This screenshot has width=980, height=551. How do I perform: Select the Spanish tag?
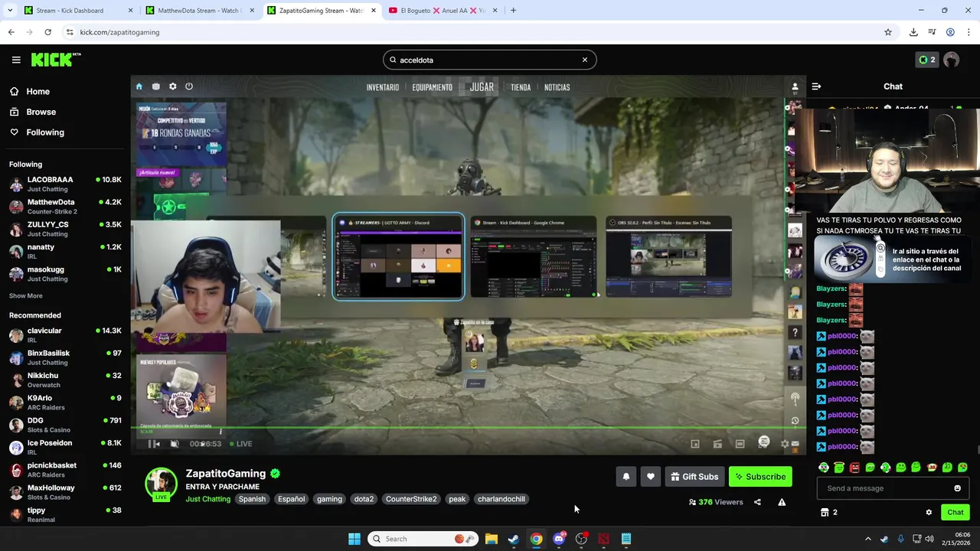click(x=252, y=499)
